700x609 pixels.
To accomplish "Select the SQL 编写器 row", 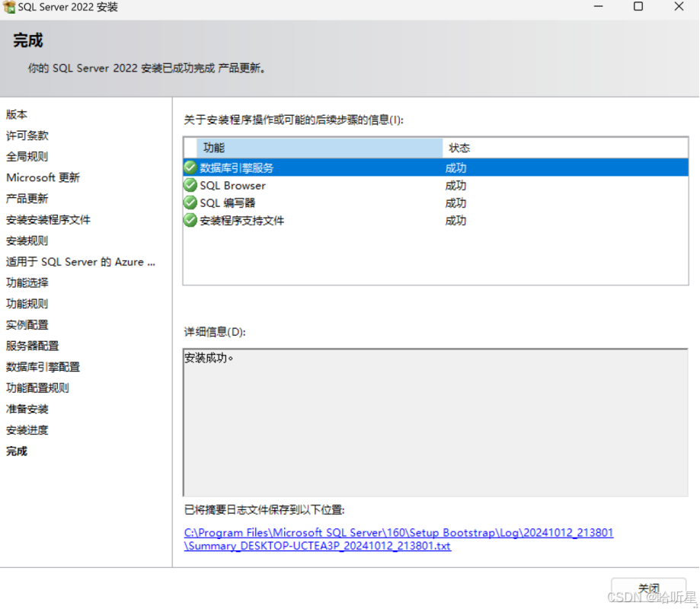I will (x=436, y=203).
